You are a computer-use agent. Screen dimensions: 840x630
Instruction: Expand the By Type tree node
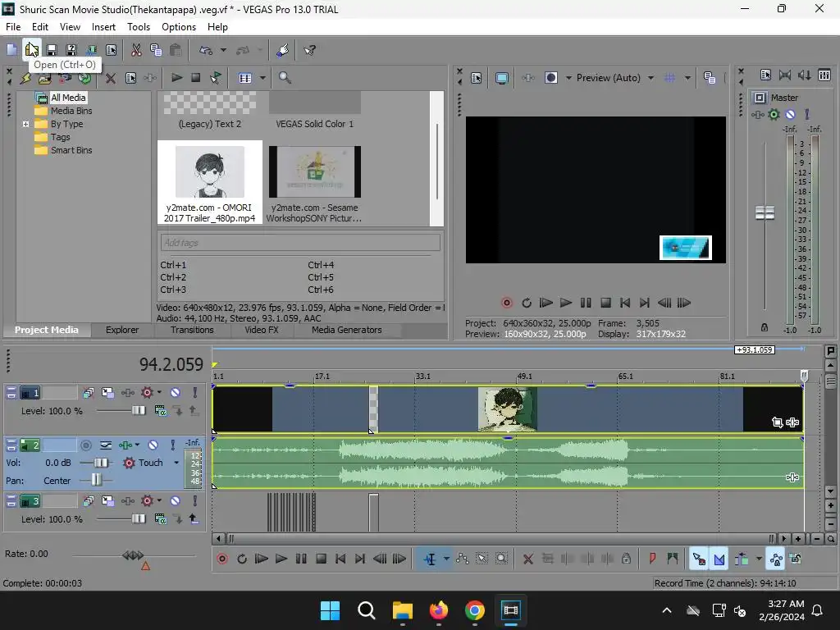tap(25, 125)
